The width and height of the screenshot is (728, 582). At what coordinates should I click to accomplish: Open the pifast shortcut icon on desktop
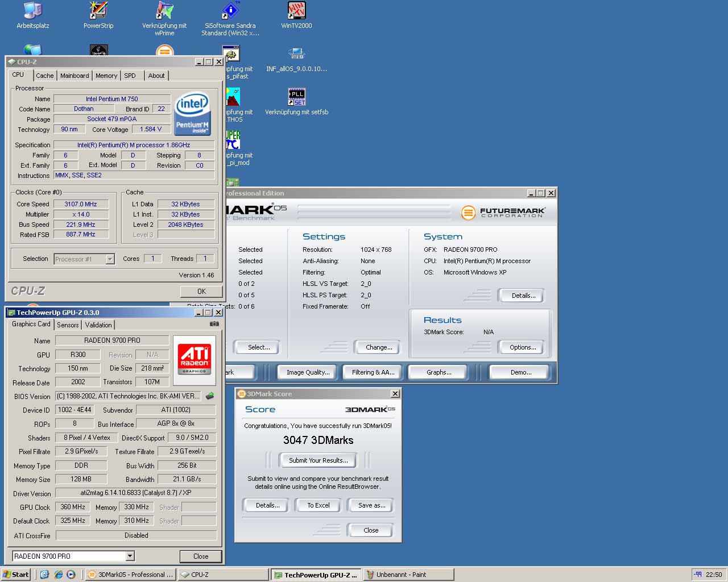pyautogui.click(x=232, y=55)
